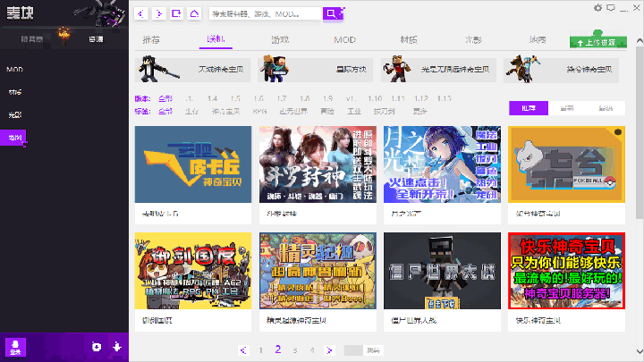The height and width of the screenshot is (362, 644).
Task: Click the download arrow icon in bottom bar
Action: (117, 347)
